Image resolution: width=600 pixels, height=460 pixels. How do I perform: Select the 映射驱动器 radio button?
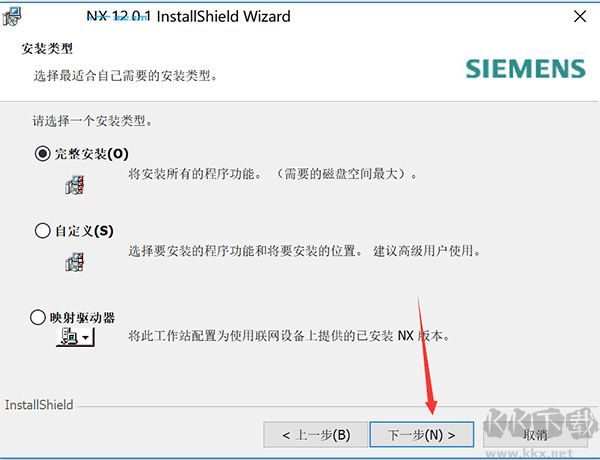click(38, 317)
